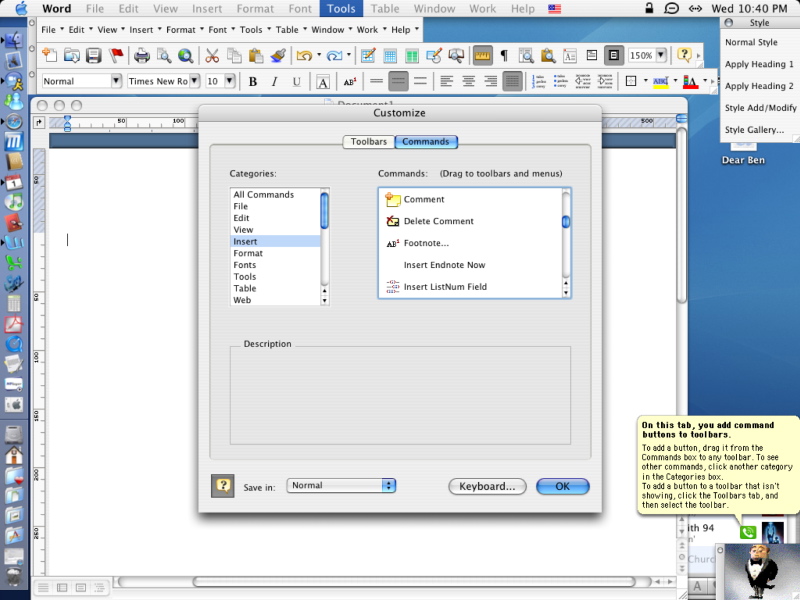Toggle Bold formatting in the toolbar
This screenshot has height=600, width=800.
[x=253, y=82]
